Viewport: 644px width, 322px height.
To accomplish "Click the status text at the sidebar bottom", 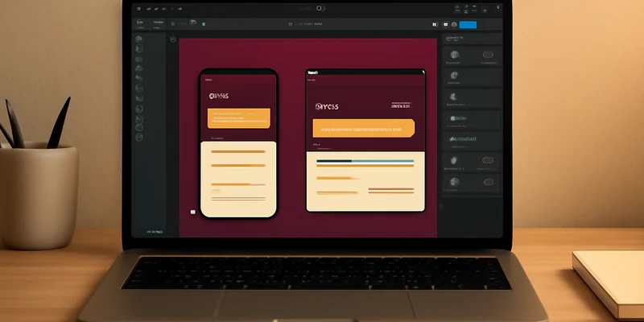I will [155, 232].
